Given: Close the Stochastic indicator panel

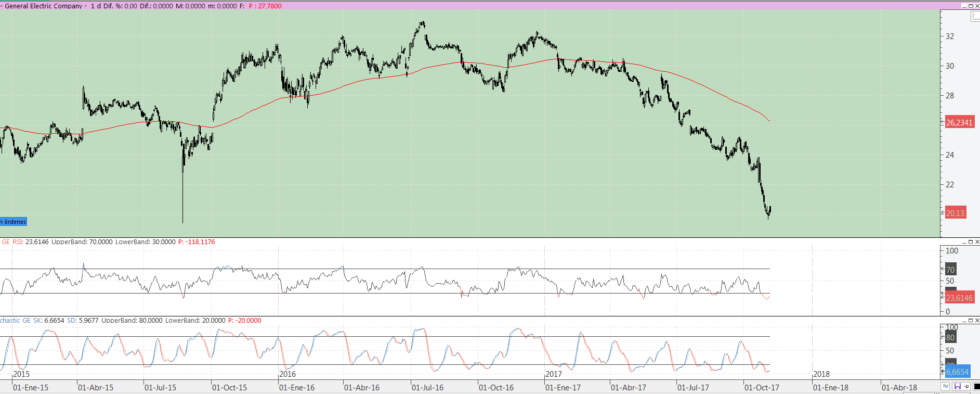Looking at the screenshot, I should [x=977, y=321].
